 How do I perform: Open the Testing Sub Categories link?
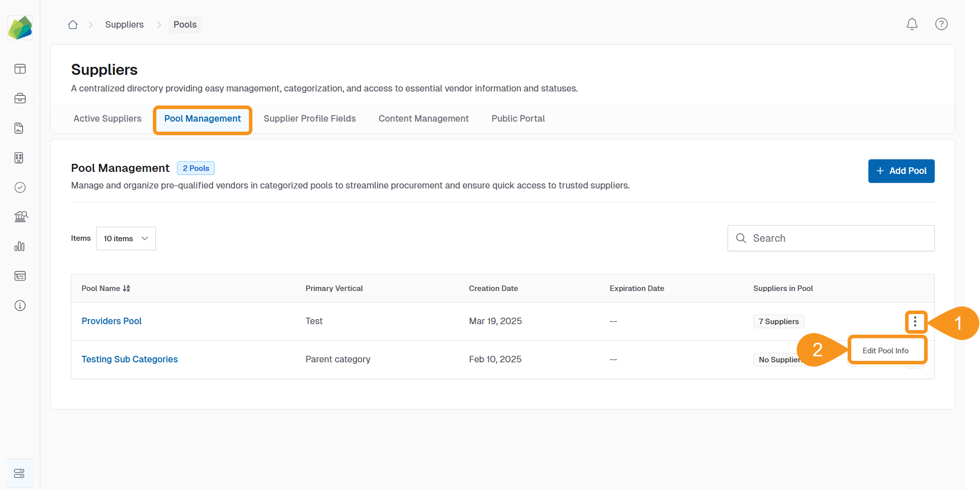click(130, 359)
